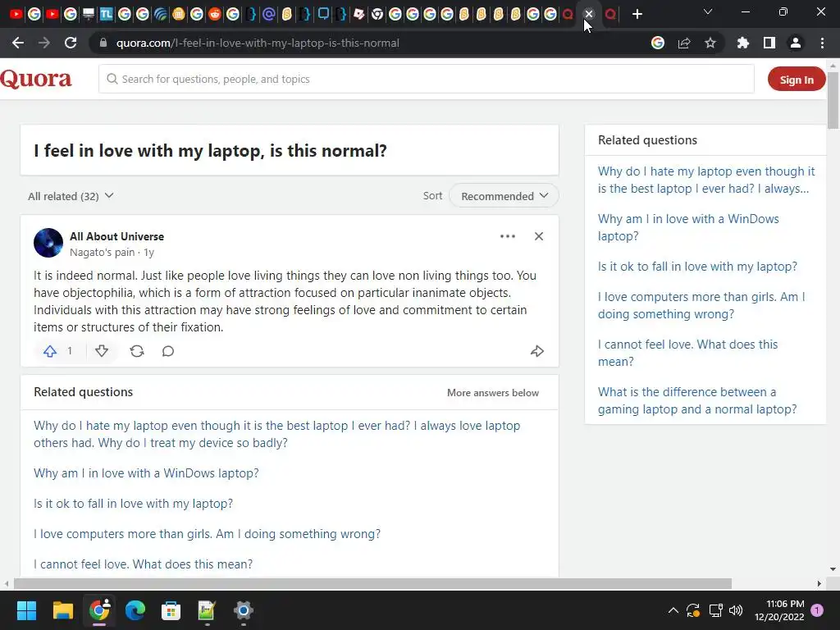The image size is (840, 630).
Task: Go back with the browser back arrow
Action: point(18,43)
